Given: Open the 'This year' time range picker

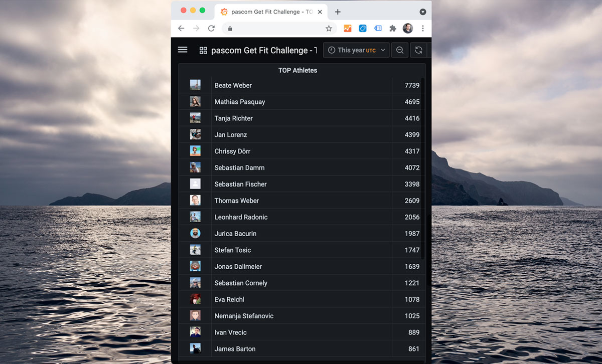Looking at the screenshot, I should click(x=357, y=50).
